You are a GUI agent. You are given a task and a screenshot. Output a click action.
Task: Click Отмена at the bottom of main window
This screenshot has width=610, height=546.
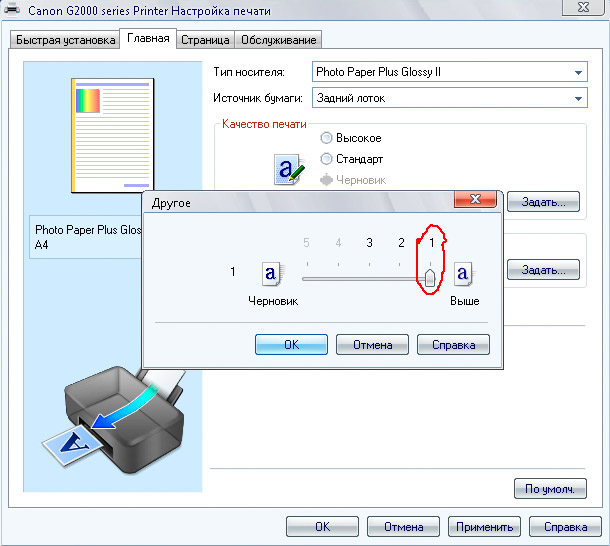403,527
